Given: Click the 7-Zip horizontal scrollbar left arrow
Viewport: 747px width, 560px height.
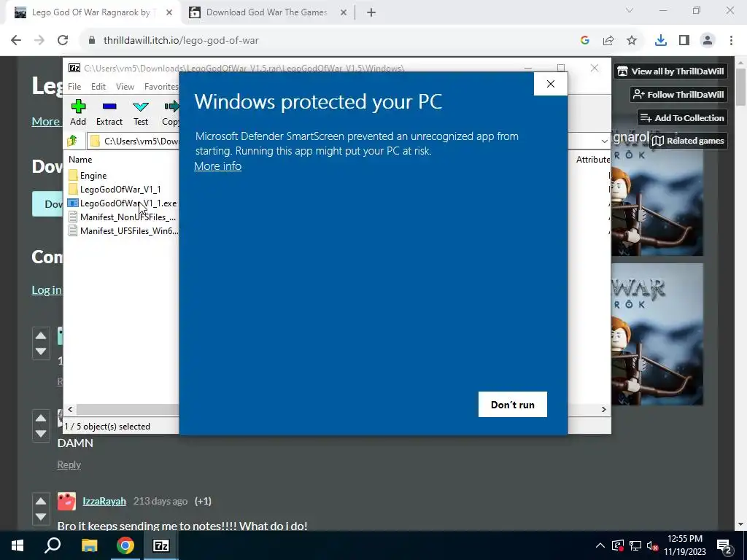Looking at the screenshot, I should [x=71, y=410].
